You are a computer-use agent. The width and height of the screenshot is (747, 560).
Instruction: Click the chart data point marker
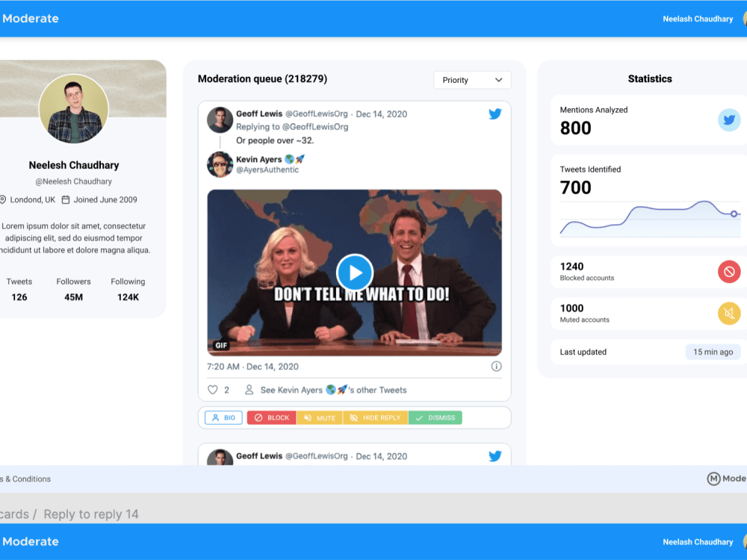(734, 214)
